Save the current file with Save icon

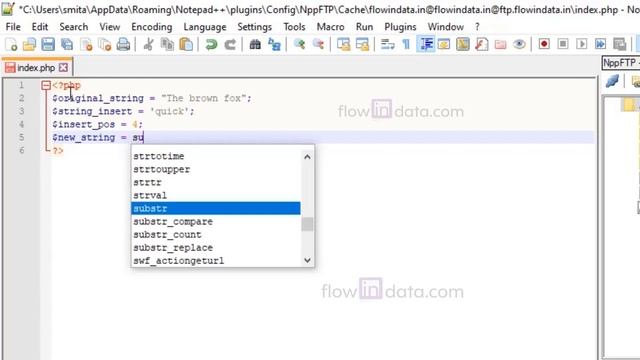48,44
